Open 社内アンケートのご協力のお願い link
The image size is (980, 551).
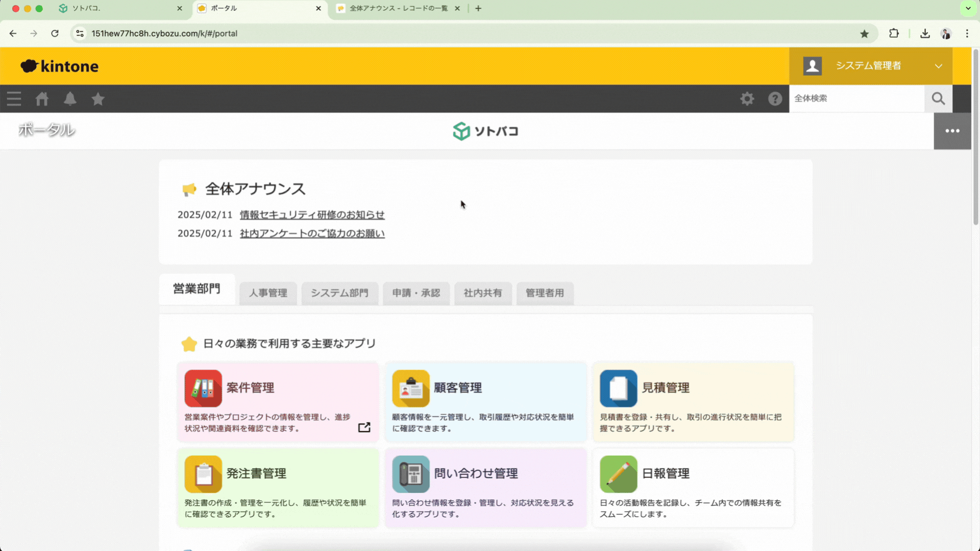click(x=312, y=234)
